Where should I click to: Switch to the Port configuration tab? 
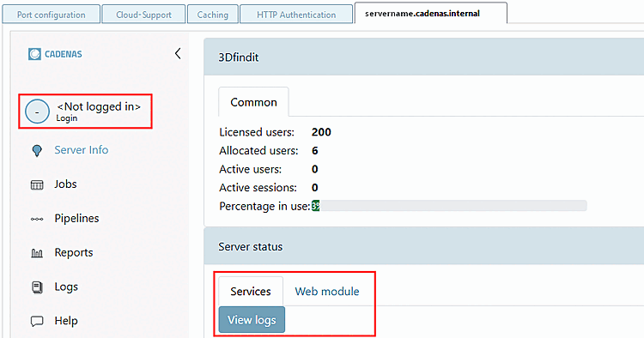[x=52, y=15]
